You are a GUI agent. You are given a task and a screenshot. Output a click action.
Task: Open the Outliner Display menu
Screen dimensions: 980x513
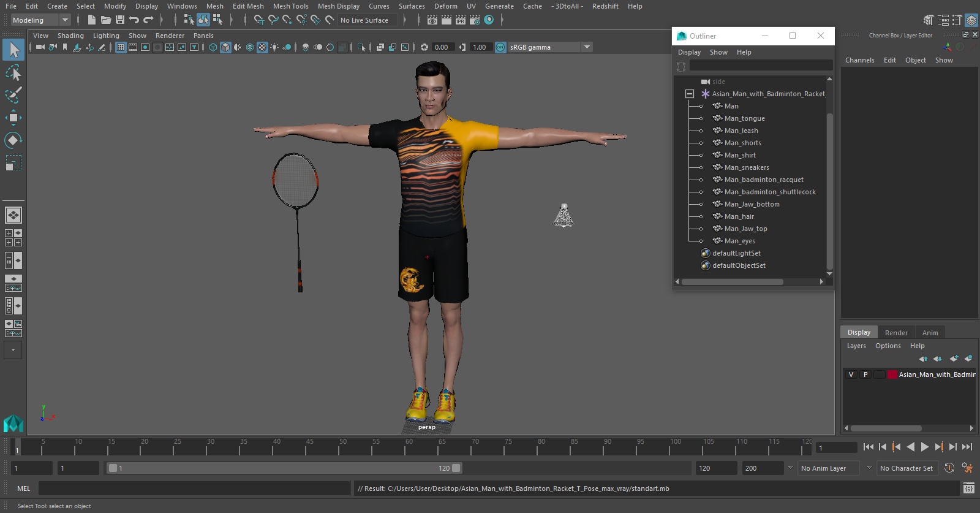click(x=689, y=52)
